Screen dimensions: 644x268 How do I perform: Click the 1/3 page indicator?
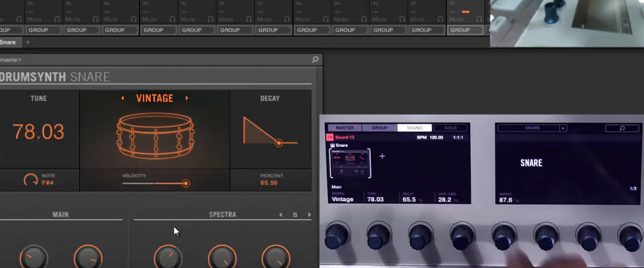coord(633,188)
